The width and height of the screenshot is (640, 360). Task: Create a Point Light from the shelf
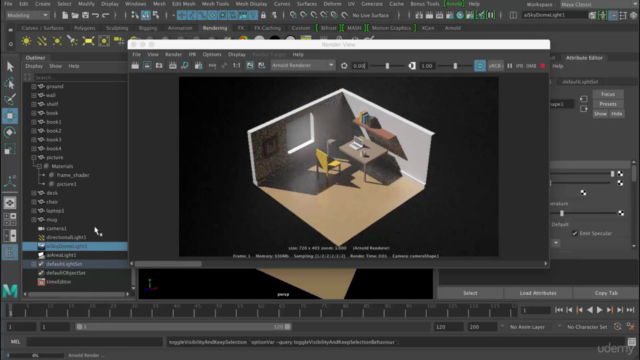click(x=57, y=41)
